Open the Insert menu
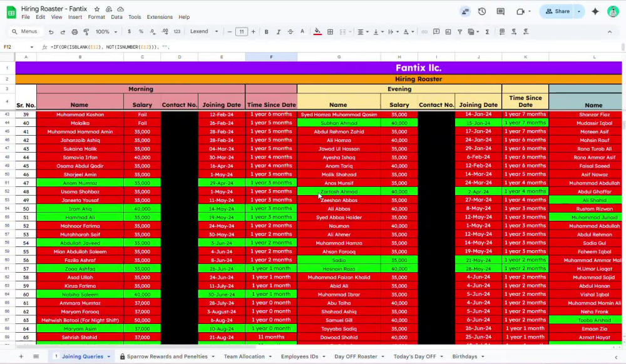The image size is (626, 364). (75, 17)
